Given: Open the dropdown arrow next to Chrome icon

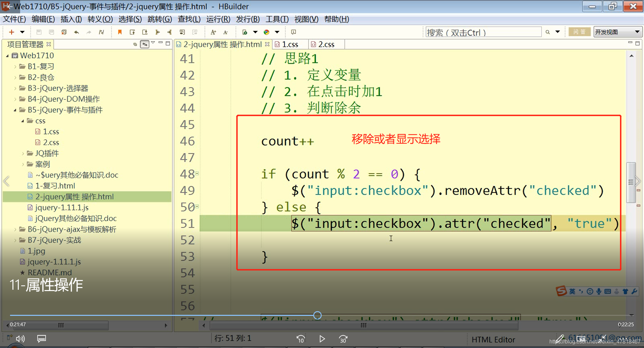Looking at the screenshot, I should point(277,32).
